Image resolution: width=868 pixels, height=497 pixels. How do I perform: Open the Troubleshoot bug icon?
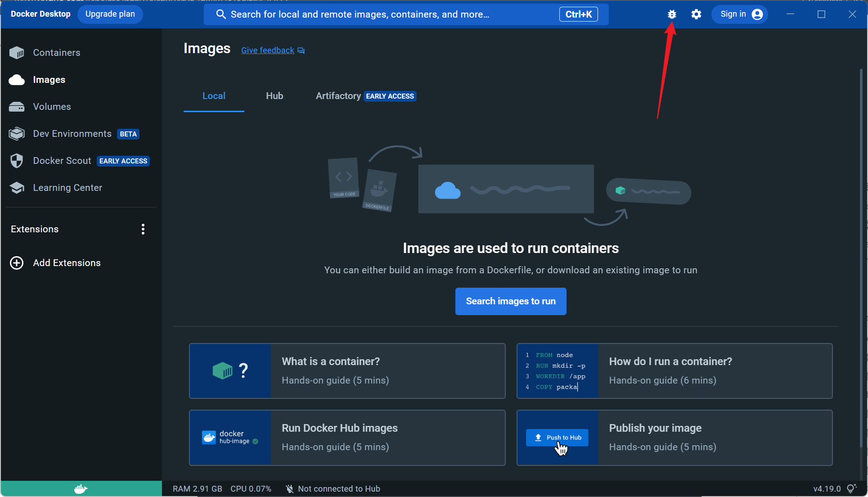672,14
